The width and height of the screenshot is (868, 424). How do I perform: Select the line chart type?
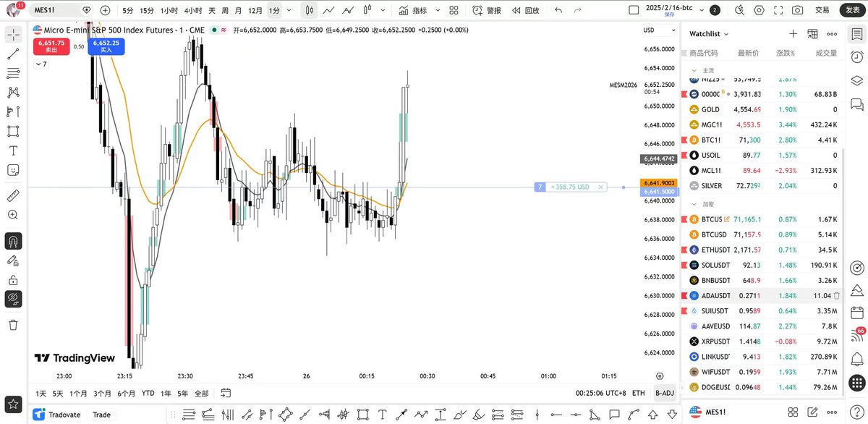[329, 11]
